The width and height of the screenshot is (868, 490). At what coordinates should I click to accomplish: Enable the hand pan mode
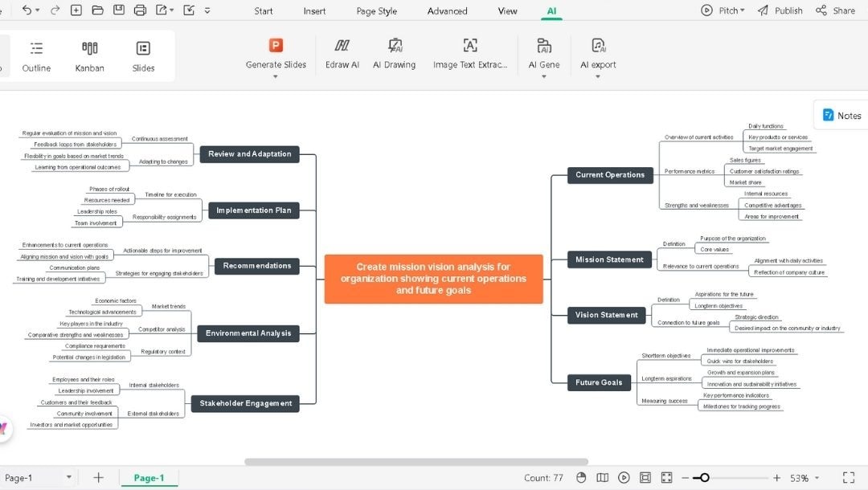click(580, 476)
